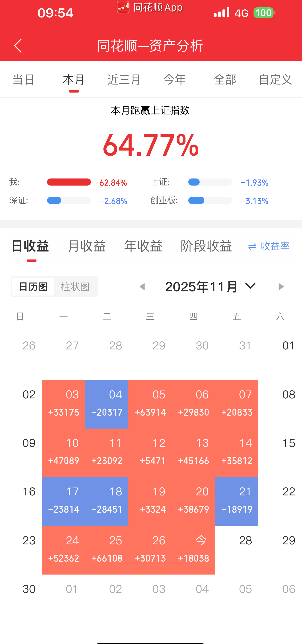
Task: Switch to 月收益 tab
Action: (87, 246)
